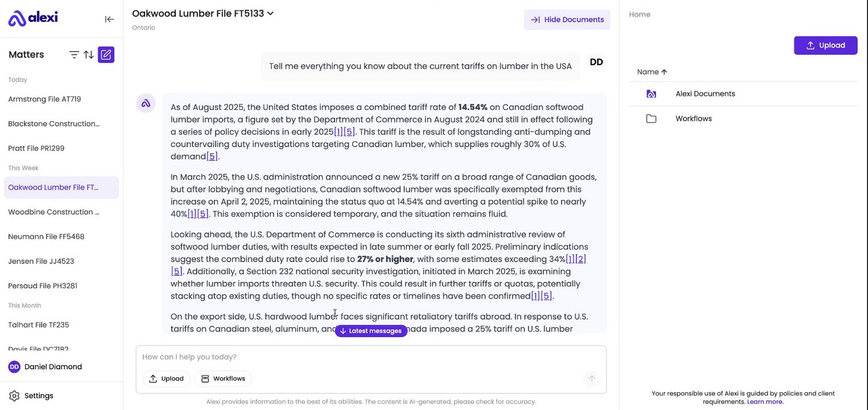Collapse the Matters sidebar
This screenshot has width=868, height=410.
click(109, 19)
